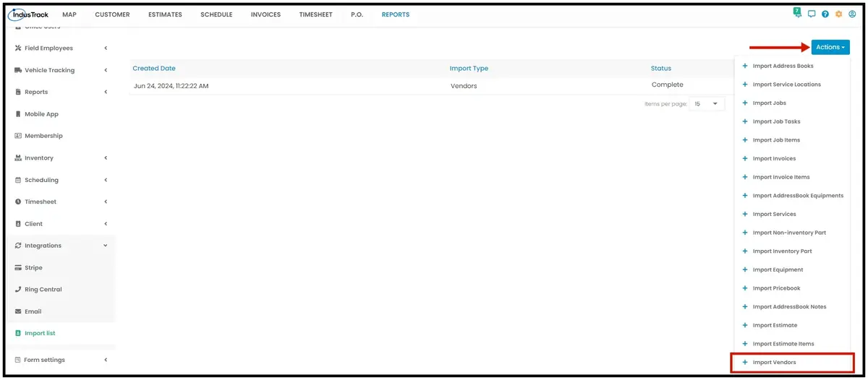868x380 pixels.
Task: Open Membership in the sidebar
Action: pos(43,136)
